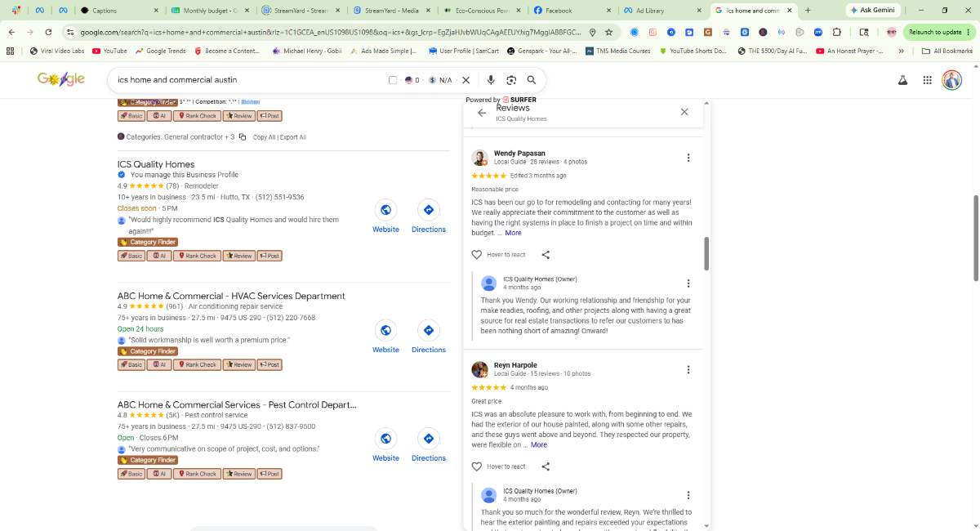Open Search Labs flask icon
The image size is (980, 531).
(902, 80)
